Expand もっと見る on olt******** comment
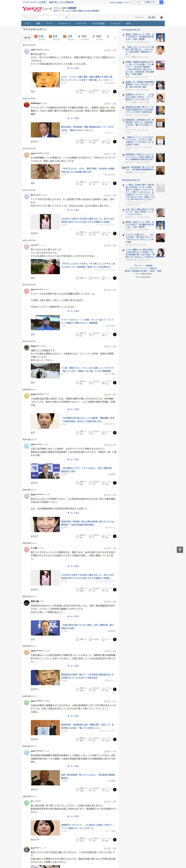 (73, 460)
